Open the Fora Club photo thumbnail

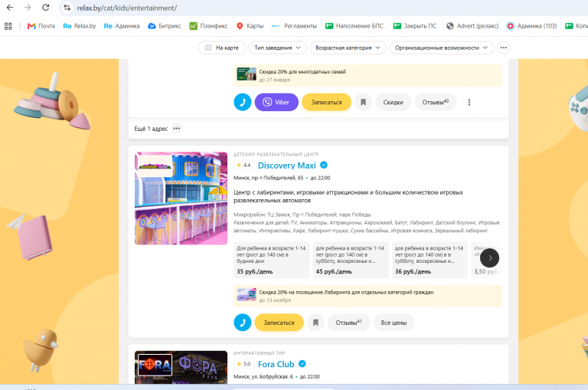[181, 368]
